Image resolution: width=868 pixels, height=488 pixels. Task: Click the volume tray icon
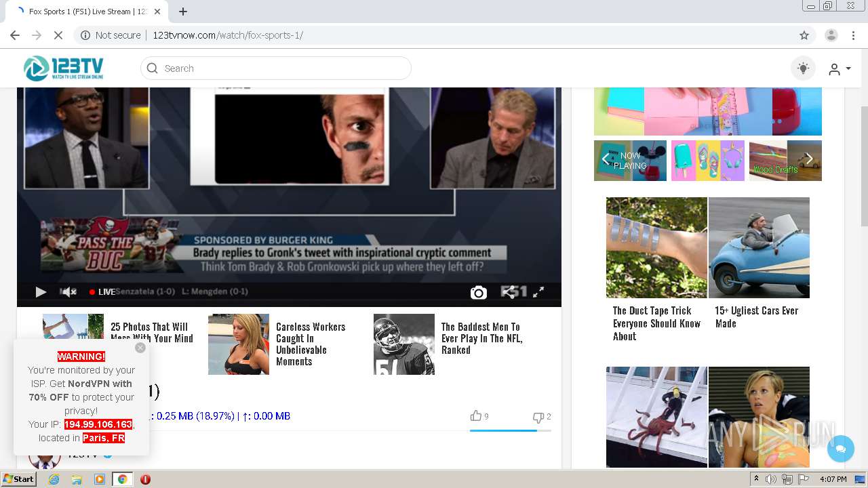[771, 479]
